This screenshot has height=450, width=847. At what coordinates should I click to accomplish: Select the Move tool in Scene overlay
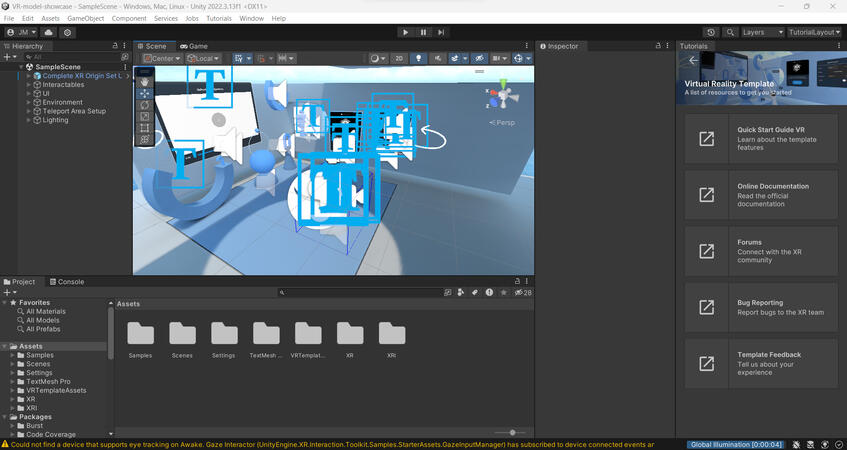[x=145, y=93]
